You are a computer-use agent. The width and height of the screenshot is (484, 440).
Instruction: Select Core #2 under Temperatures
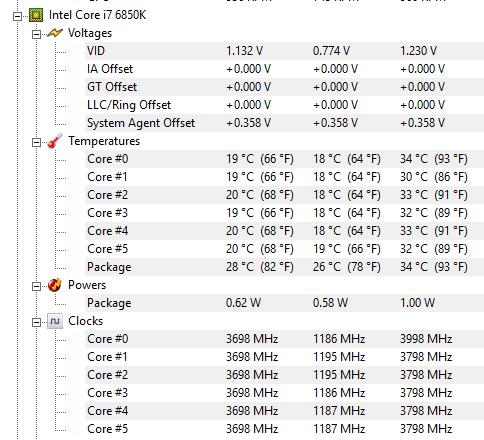pos(284,195)
